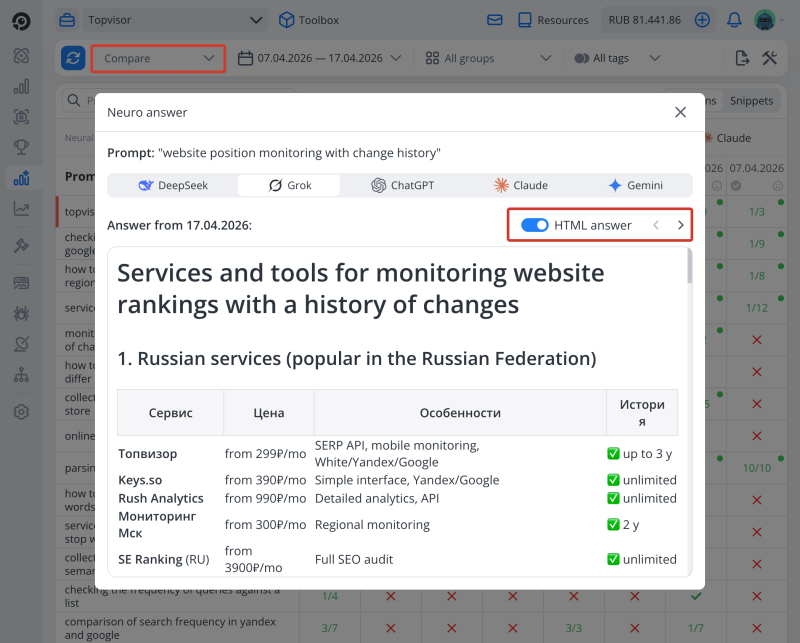Screen dimensions: 800x643
Task: Open the settings gear in the sidebar
Action: (22, 411)
